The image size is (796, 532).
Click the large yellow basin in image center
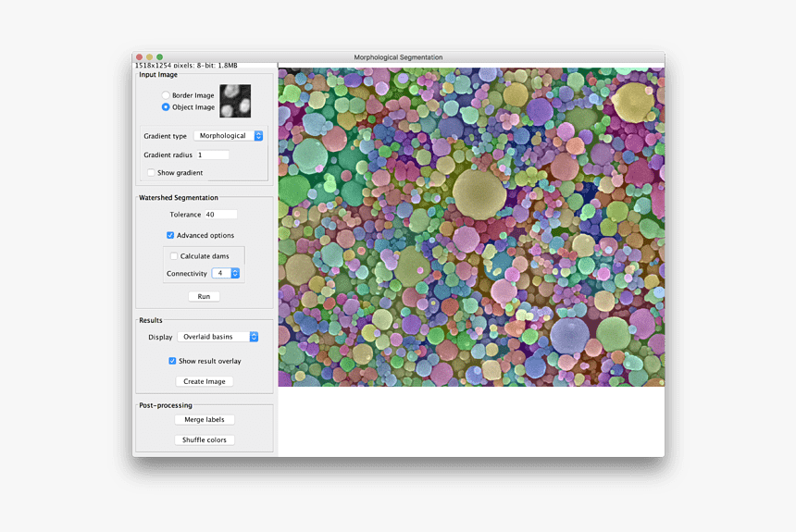tap(479, 193)
